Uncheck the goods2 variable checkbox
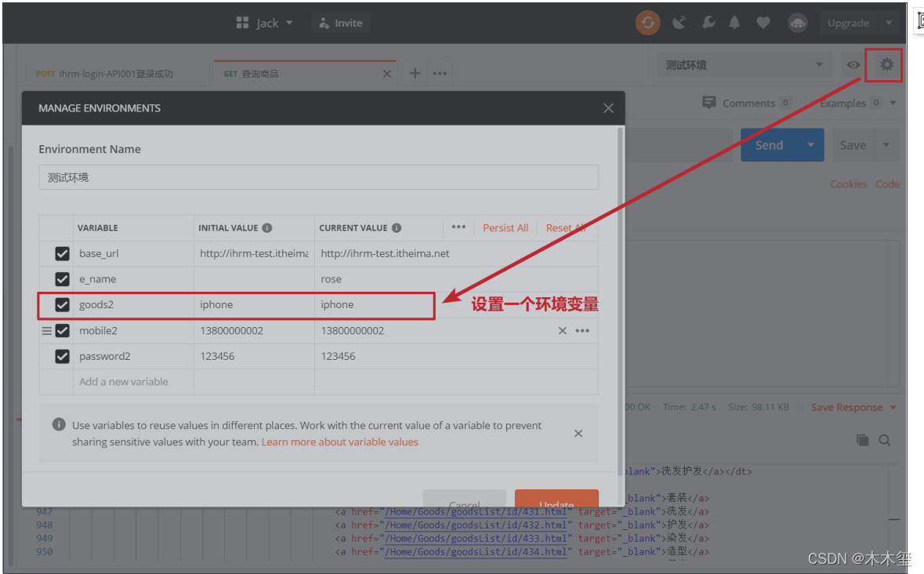The height and width of the screenshot is (574, 924). (x=62, y=305)
